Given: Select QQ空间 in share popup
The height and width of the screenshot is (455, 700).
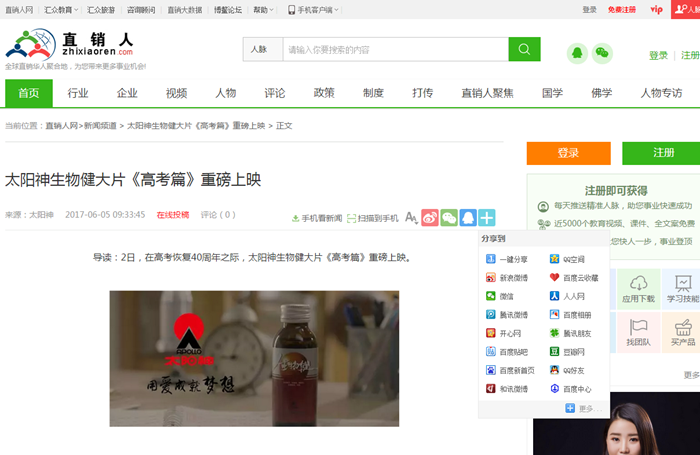Looking at the screenshot, I should [567, 259].
